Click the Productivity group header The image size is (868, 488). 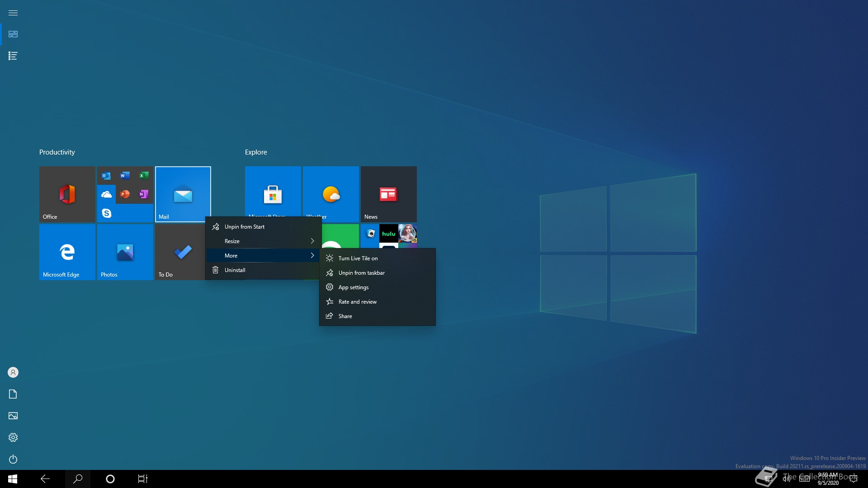tap(57, 152)
